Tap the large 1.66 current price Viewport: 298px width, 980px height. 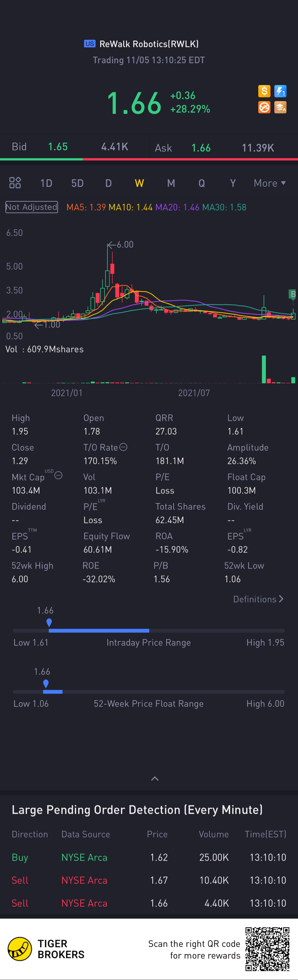[134, 103]
